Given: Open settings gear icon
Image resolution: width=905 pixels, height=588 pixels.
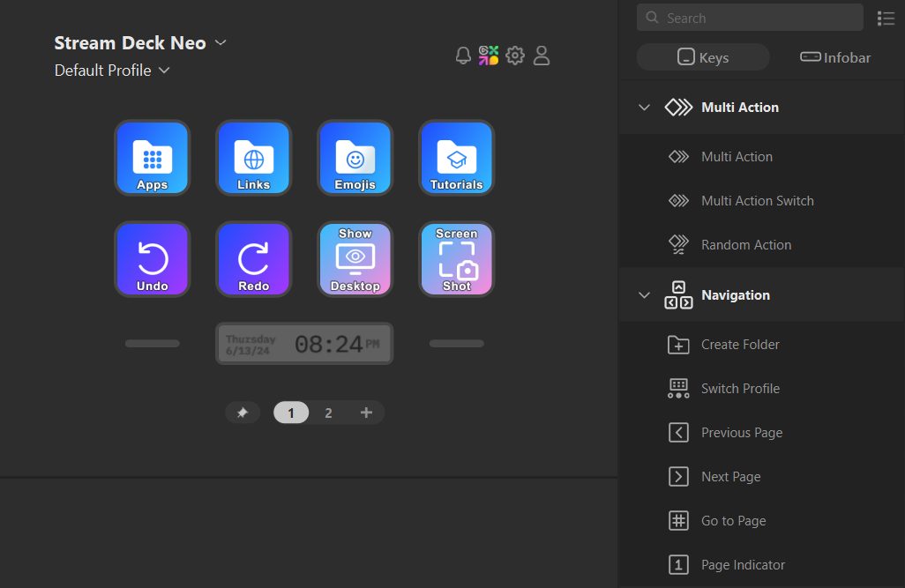Looking at the screenshot, I should click(x=515, y=56).
